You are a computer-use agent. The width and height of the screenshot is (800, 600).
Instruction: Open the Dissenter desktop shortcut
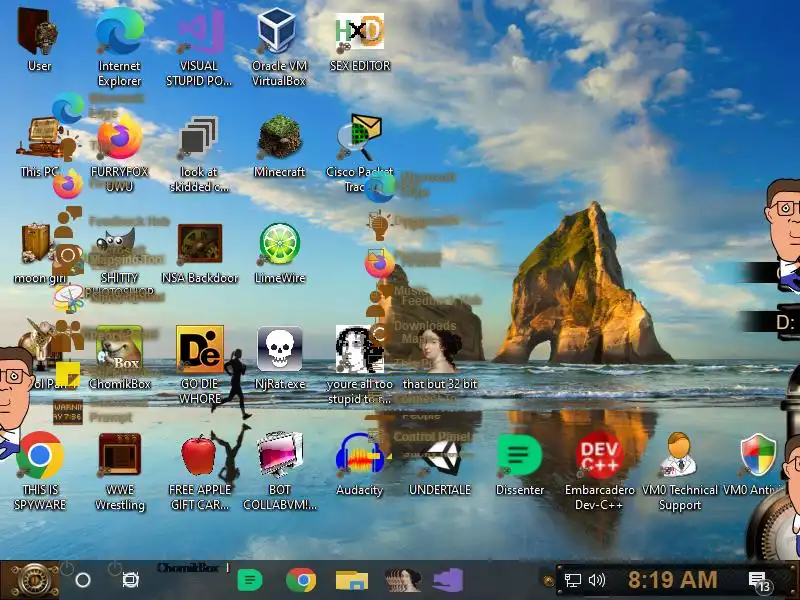pyautogui.click(x=519, y=463)
